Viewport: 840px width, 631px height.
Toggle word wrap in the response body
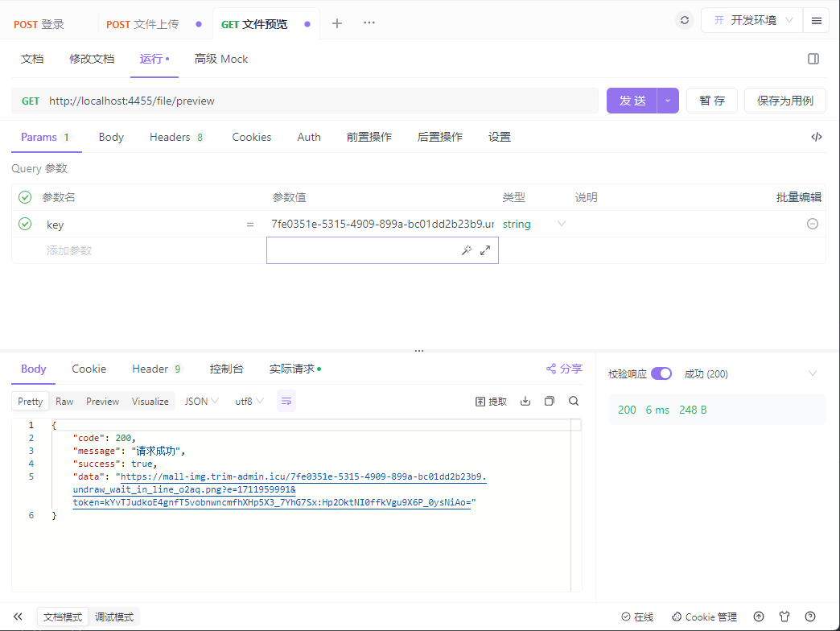coord(286,401)
